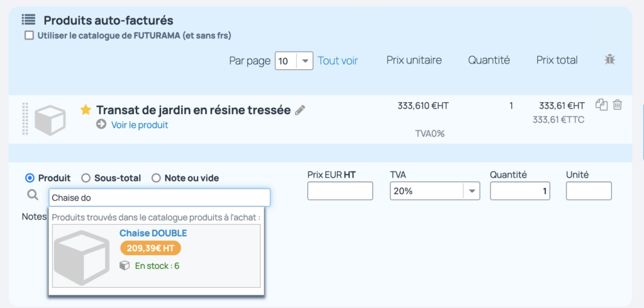Click the Transat product box thumbnail
The image size is (644, 308).
pyautogui.click(x=50, y=120)
